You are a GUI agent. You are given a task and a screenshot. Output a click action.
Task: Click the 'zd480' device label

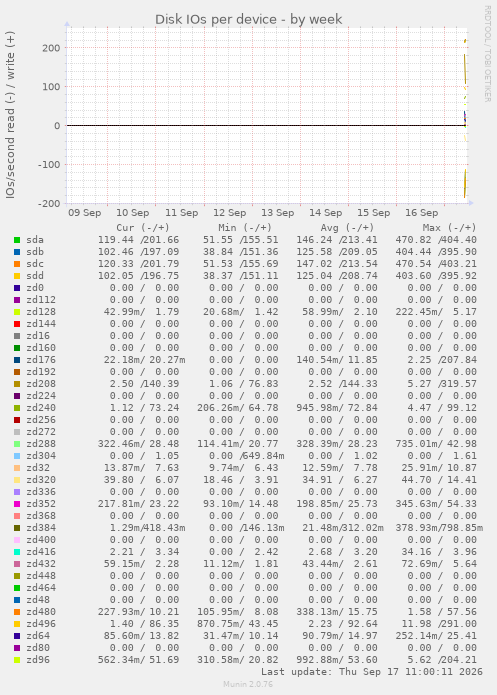(41, 612)
